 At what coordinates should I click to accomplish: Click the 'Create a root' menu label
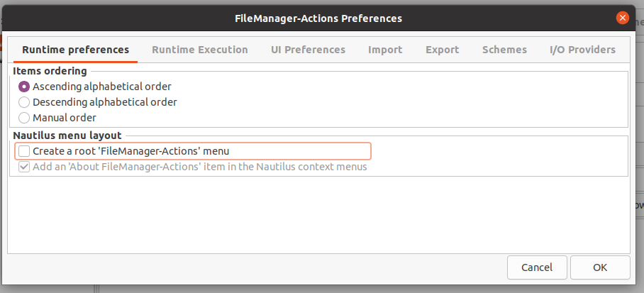pos(131,151)
